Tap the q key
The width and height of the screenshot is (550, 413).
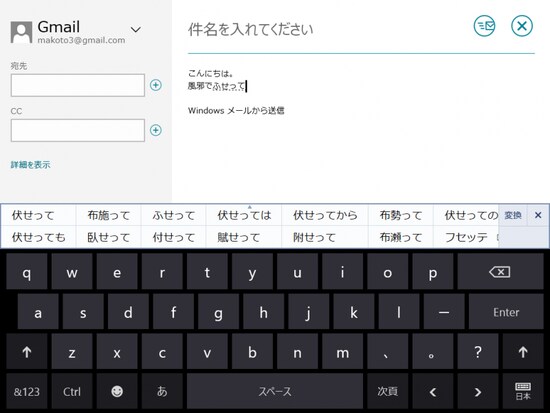tap(27, 272)
